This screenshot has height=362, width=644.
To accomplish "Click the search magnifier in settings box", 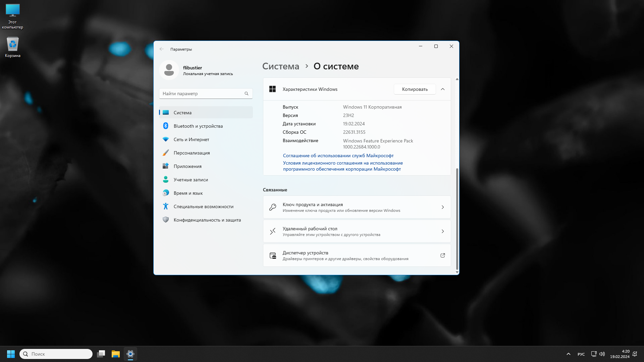I will point(247,94).
